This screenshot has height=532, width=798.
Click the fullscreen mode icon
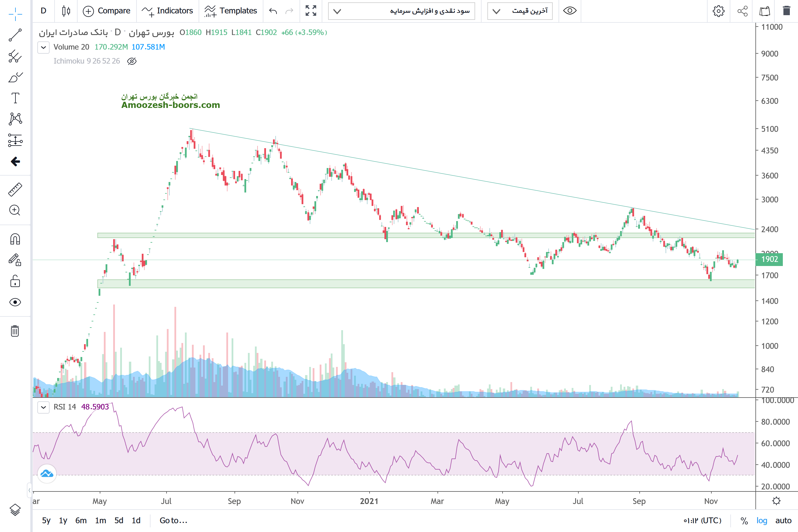click(x=310, y=11)
